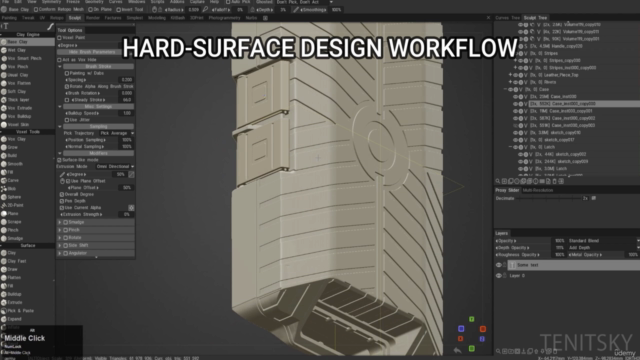Open the Extrusion Mode dropdown
640x360 pixels.
pos(115,167)
